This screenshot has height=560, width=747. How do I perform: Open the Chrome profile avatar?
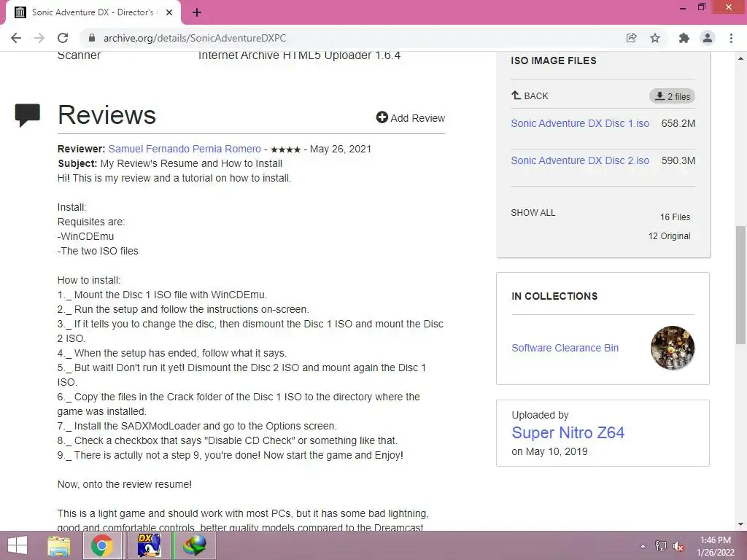pyautogui.click(x=708, y=38)
